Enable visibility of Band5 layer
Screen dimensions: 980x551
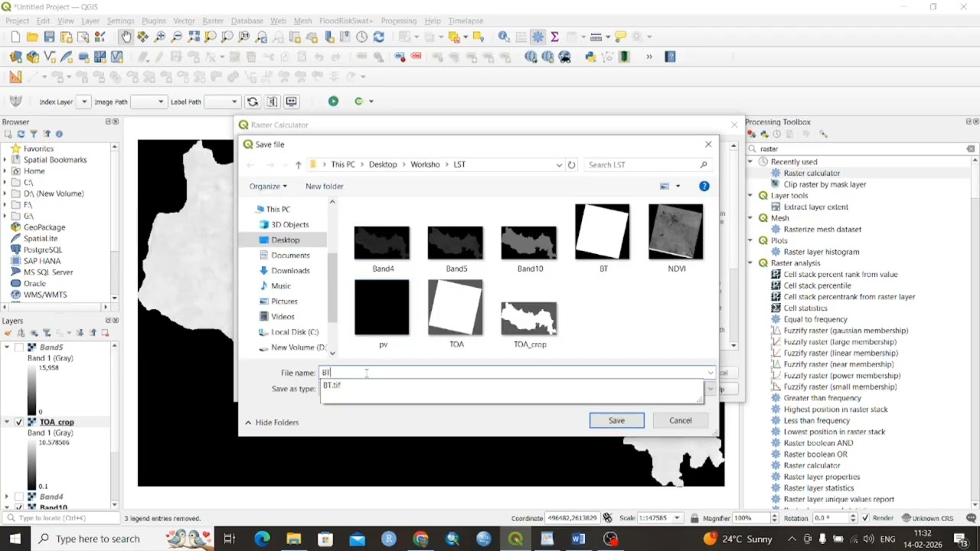pyautogui.click(x=19, y=347)
